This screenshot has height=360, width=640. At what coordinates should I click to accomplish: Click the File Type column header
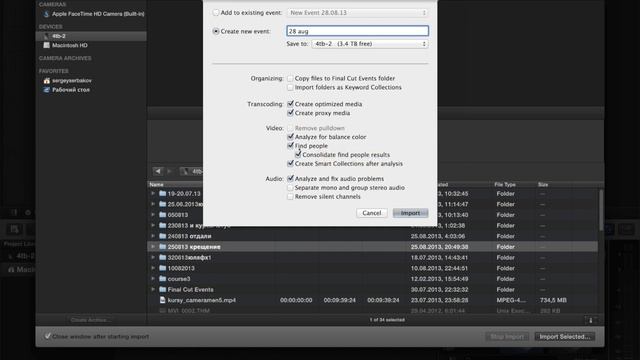coord(505,184)
